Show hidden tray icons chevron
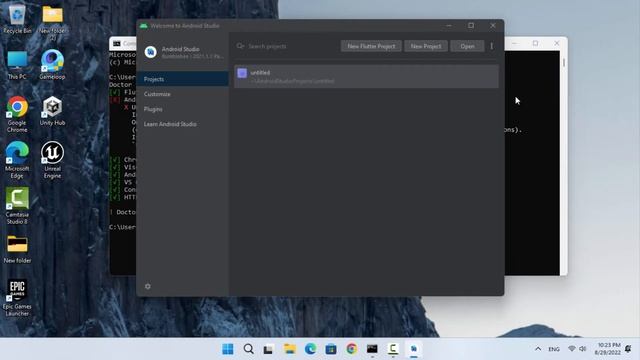 (x=538, y=349)
